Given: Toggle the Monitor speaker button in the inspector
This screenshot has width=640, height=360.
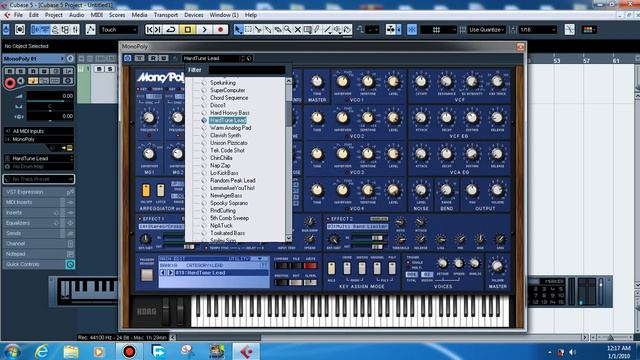Looking at the screenshot, I should (x=20, y=81).
